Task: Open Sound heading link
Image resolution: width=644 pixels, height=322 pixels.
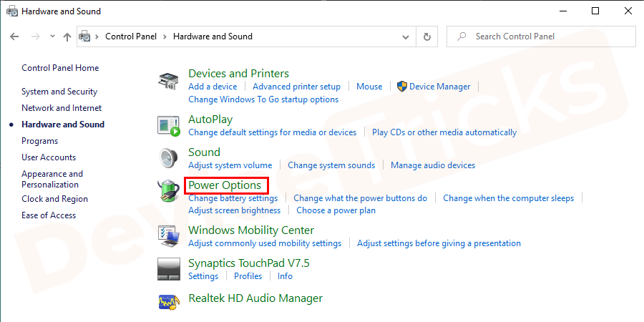Action: 204,152
